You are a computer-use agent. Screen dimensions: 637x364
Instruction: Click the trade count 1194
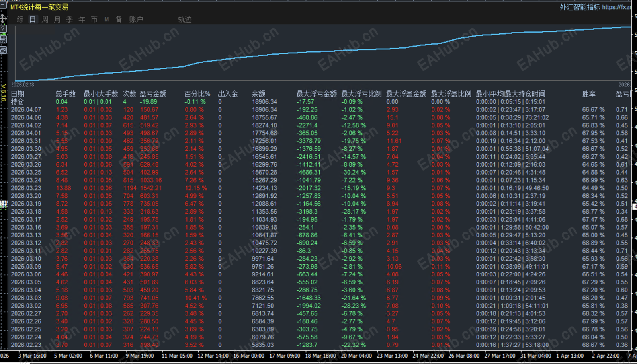point(130,188)
